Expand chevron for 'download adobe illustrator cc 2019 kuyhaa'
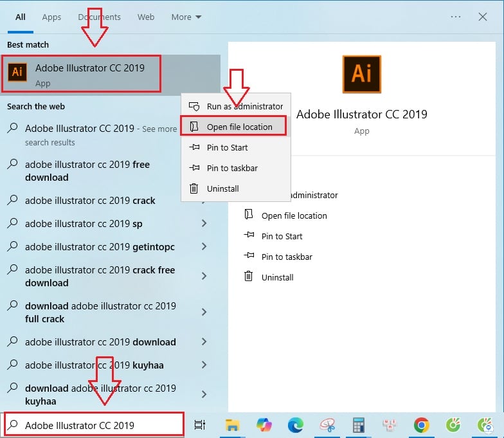Screen dimensions: 504x438 (204, 394)
